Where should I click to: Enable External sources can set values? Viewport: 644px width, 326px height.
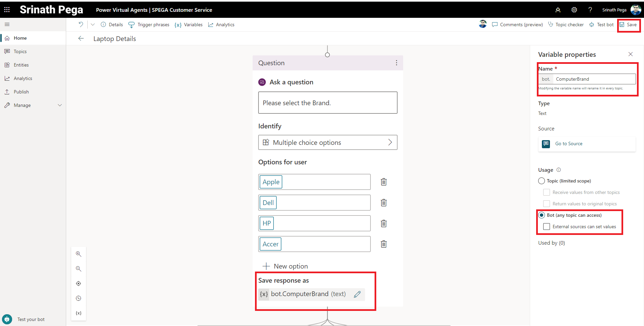[547, 227]
